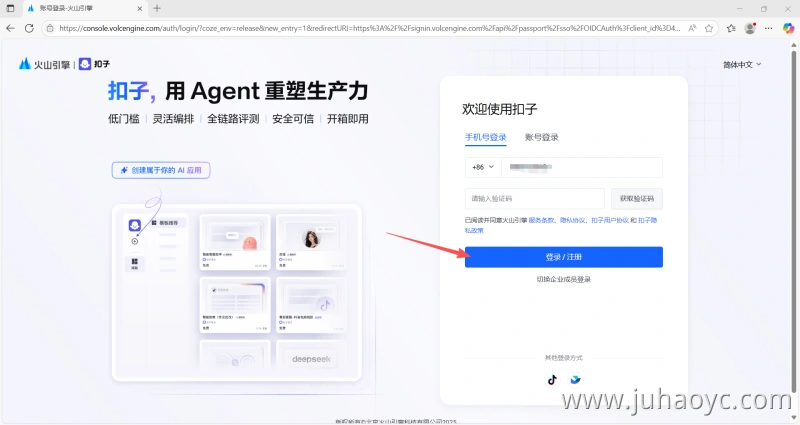Click the phone number input field
Viewport: 800px width, 425px height.
coord(582,167)
